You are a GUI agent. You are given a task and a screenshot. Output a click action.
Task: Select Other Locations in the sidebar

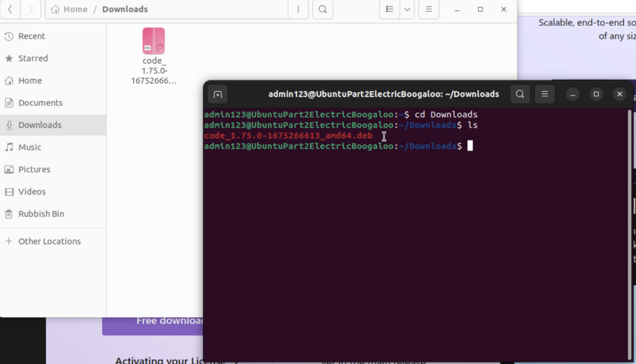pos(50,241)
